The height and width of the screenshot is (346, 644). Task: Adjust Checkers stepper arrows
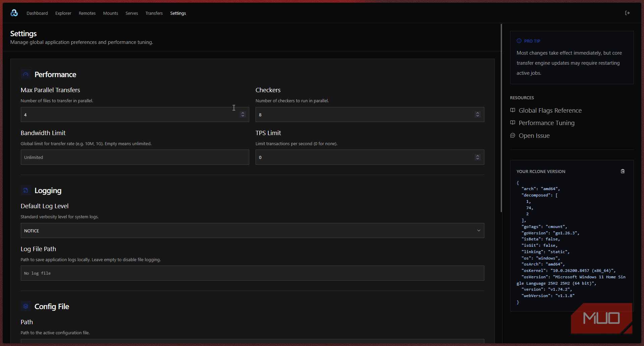[x=478, y=115]
